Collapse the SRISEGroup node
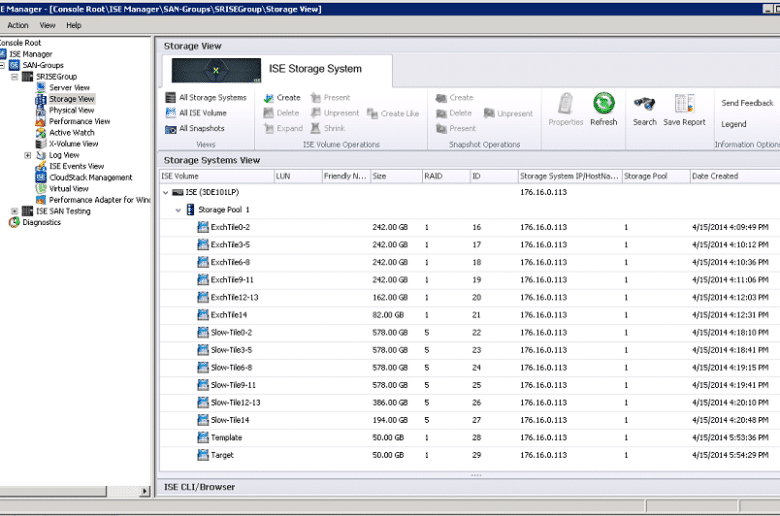The height and width of the screenshot is (516, 780). (x=14, y=77)
